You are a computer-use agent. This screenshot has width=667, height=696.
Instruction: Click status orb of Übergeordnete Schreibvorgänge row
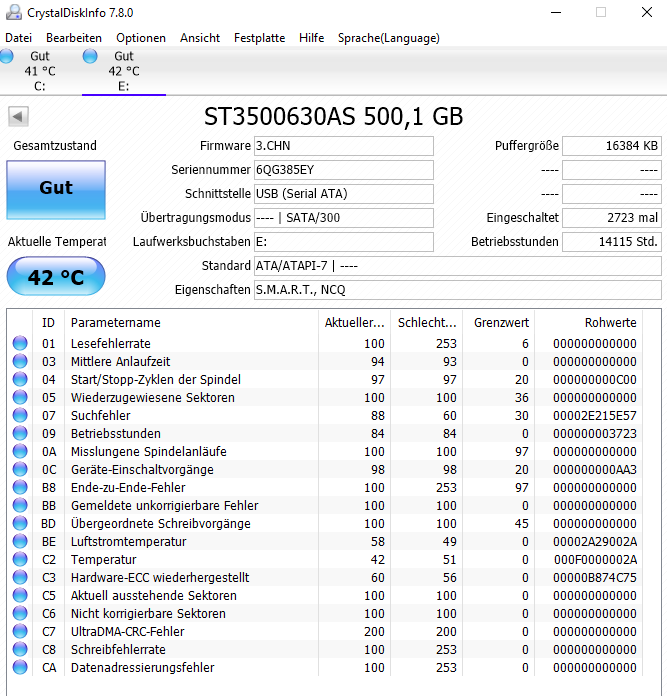click(x=20, y=523)
